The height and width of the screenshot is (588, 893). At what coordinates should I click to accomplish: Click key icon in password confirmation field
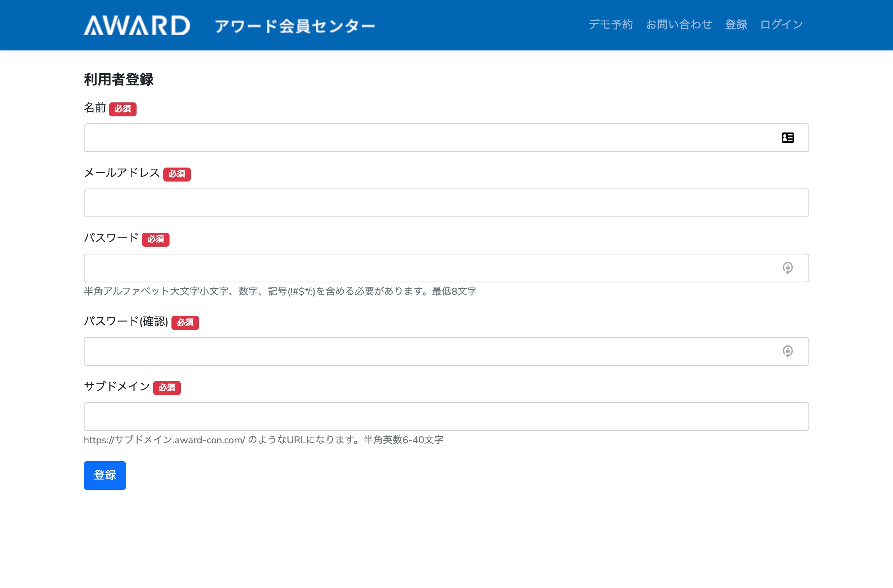787,351
